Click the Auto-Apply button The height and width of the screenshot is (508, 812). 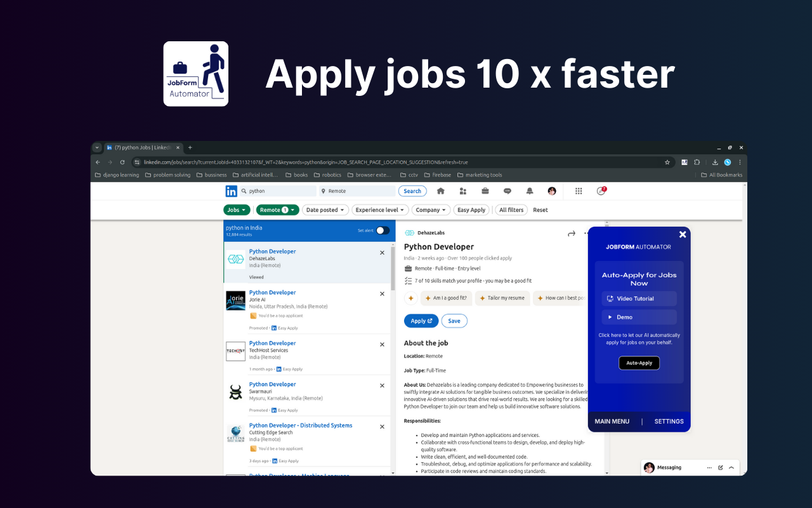click(x=639, y=363)
